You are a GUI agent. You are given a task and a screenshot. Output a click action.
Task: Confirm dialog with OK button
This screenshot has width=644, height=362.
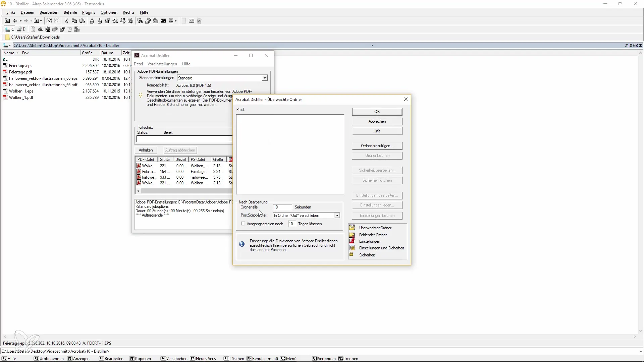click(x=377, y=112)
